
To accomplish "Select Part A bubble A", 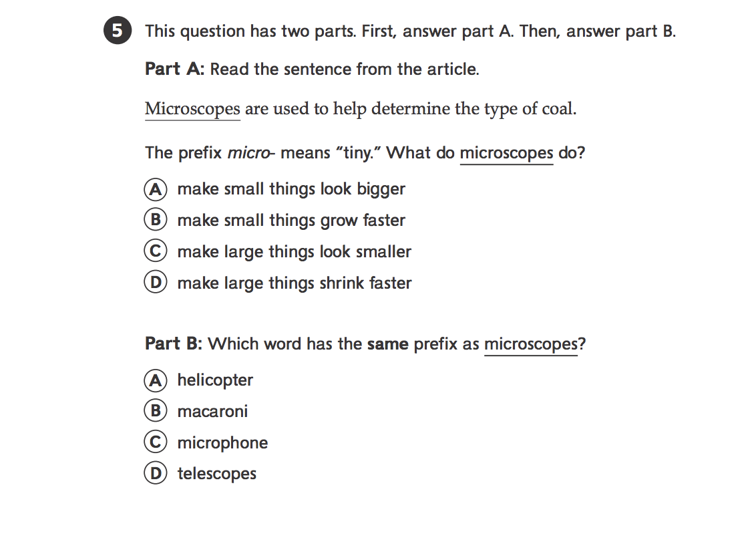I will tap(155, 189).
